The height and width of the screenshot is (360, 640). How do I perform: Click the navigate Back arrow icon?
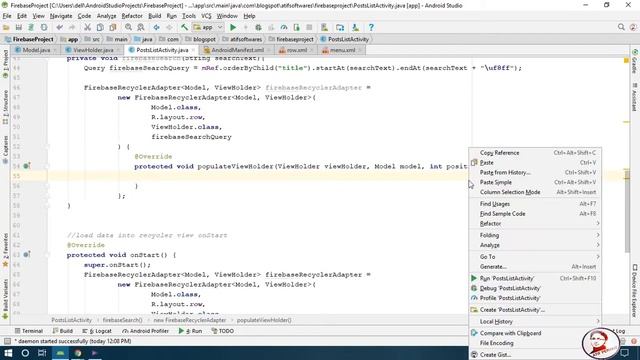(156, 27)
